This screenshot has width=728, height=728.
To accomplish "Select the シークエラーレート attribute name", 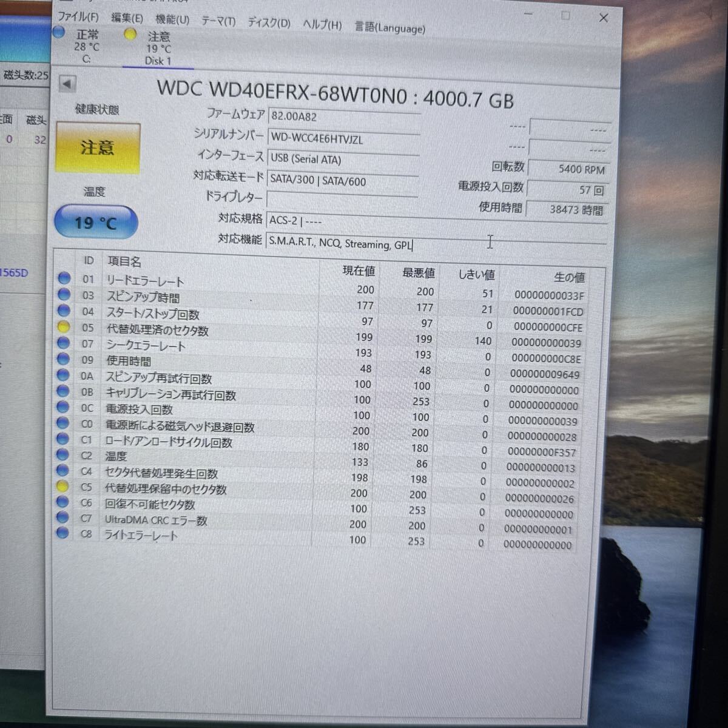I will [x=146, y=346].
